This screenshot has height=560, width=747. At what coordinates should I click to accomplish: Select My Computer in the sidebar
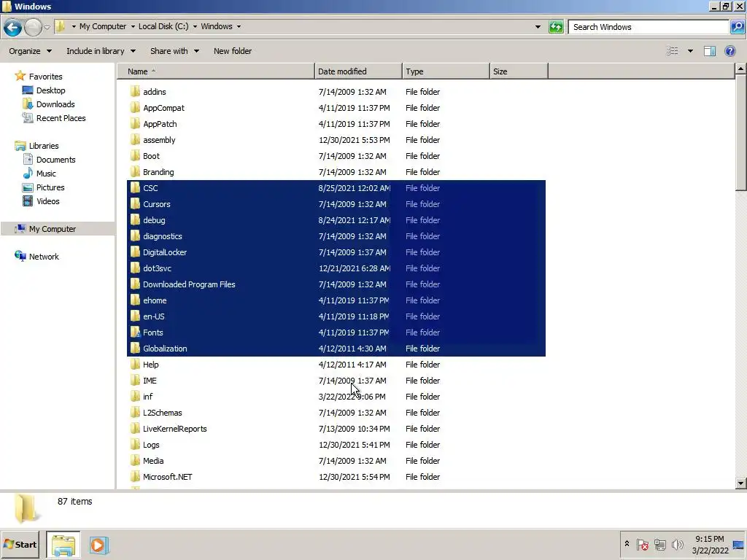pyautogui.click(x=52, y=228)
